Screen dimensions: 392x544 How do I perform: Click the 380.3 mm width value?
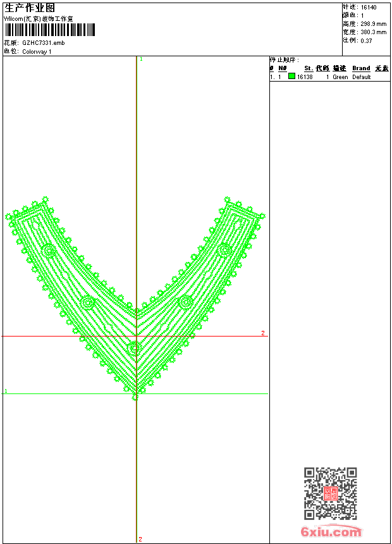point(373,32)
